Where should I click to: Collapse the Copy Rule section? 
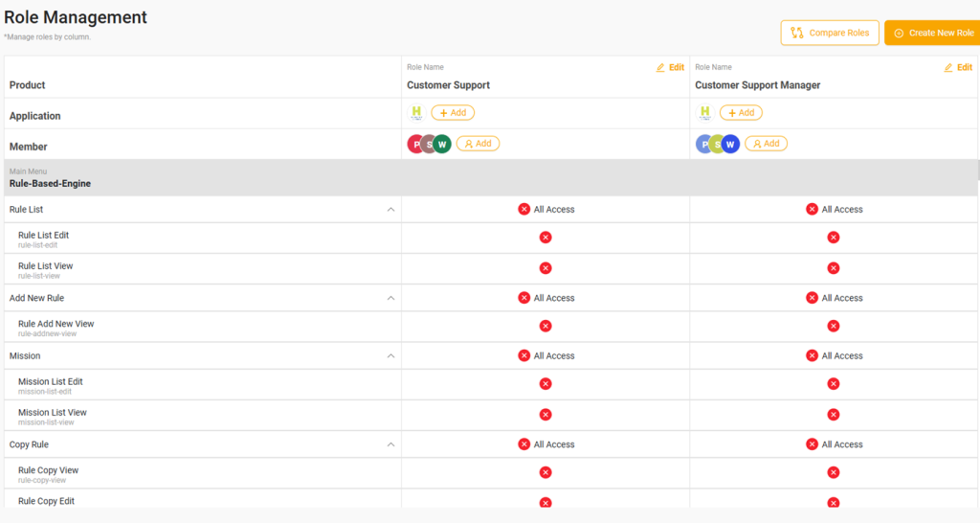click(390, 444)
